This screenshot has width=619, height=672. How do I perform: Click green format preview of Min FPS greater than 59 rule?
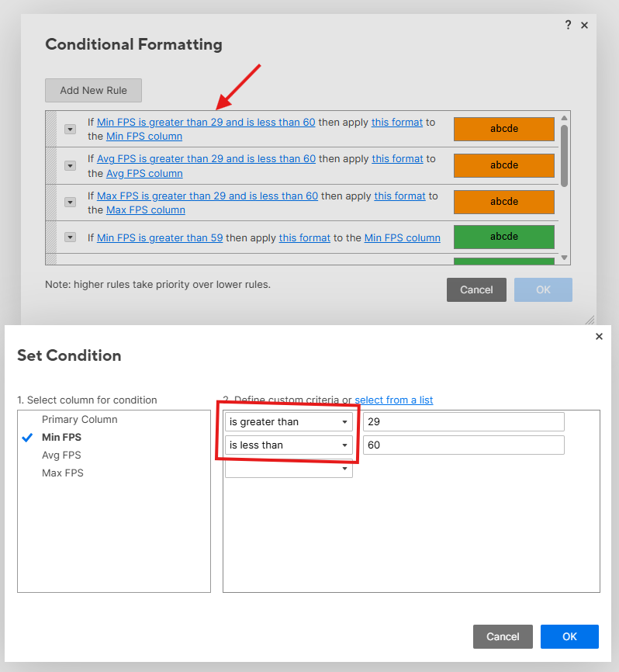504,237
